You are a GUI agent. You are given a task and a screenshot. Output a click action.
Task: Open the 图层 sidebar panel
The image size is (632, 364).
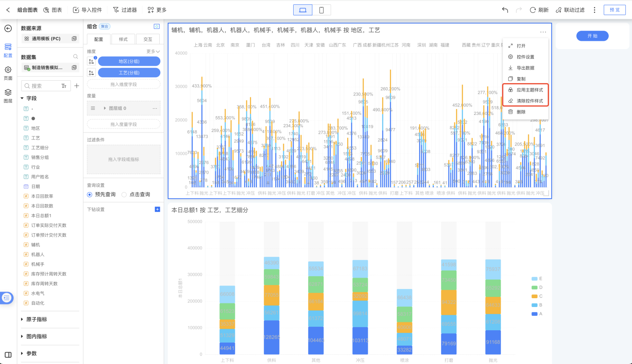(8, 95)
